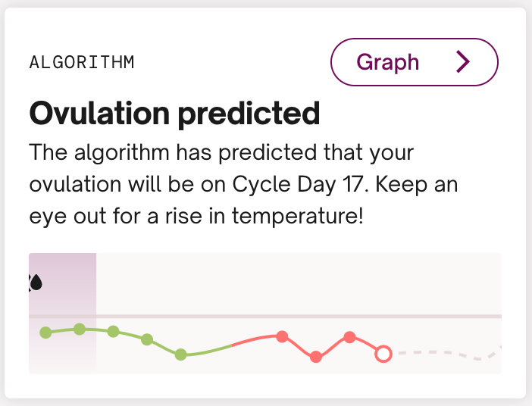Screen dimensions: 532x406
Task: Open the Graph view button
Action: 414,61
